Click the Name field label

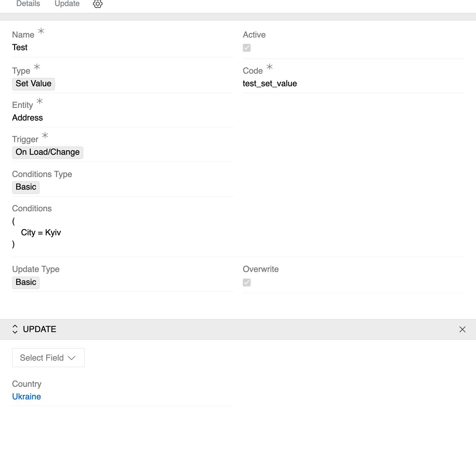click(x=23, y=35)
